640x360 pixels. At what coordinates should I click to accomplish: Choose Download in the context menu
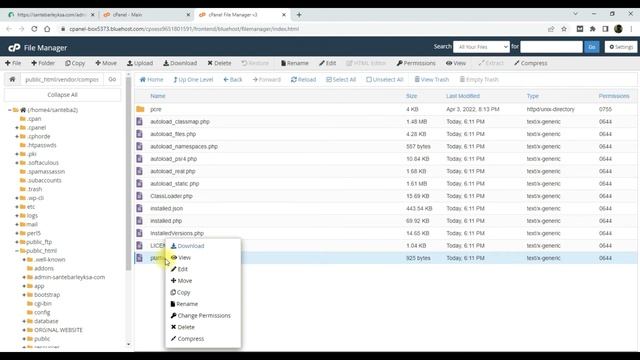pos(187,246)
